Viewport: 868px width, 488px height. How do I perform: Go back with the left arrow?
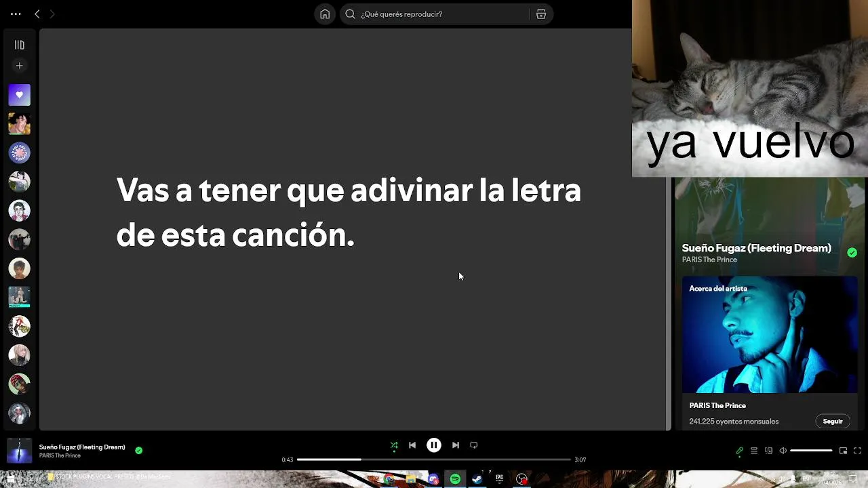[37, 14]
